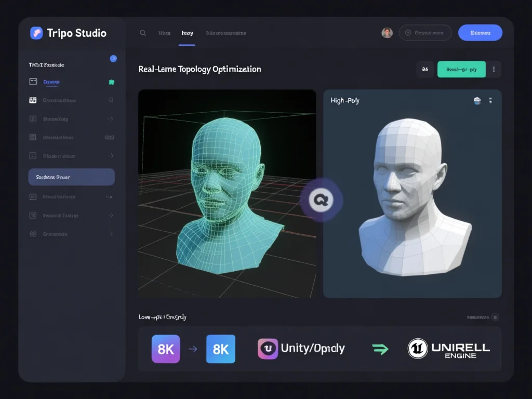Click the user avatar in top bar
This screenshot has height=399, width=532.
[x=387, y=33]
